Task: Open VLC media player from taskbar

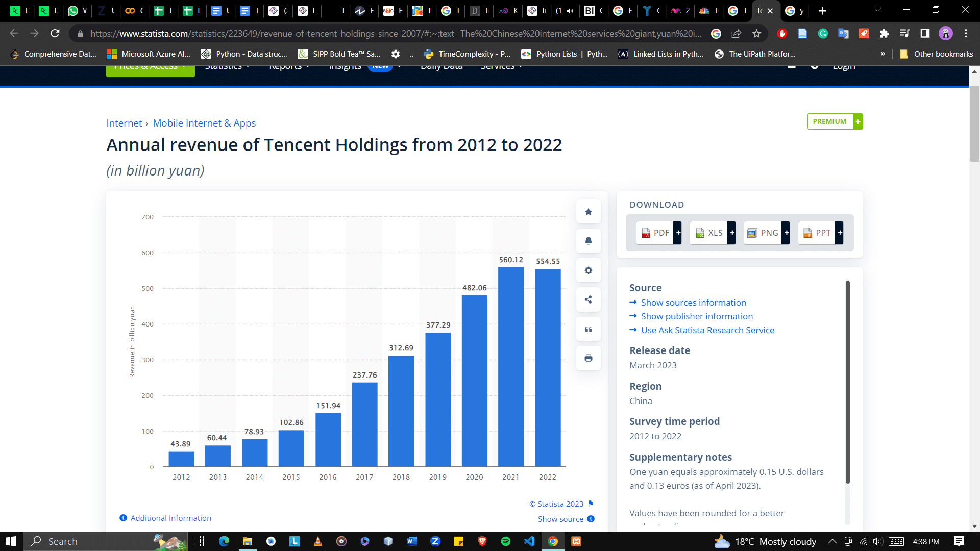Action: 318,541
